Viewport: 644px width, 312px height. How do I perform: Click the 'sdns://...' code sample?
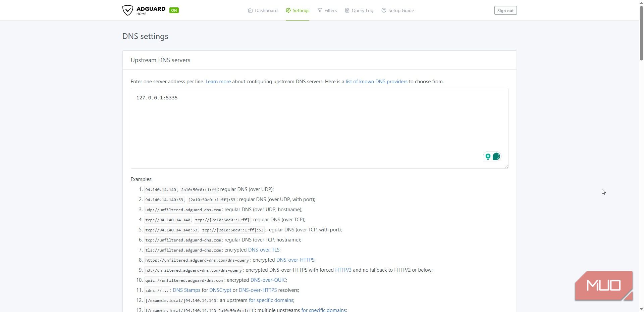[x=157, y=291]
